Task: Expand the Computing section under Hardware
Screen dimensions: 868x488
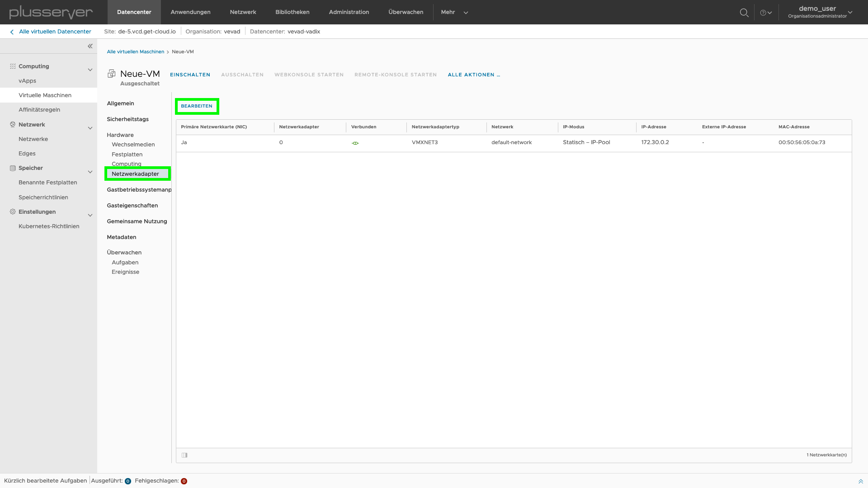Action: tap(127, 164)
